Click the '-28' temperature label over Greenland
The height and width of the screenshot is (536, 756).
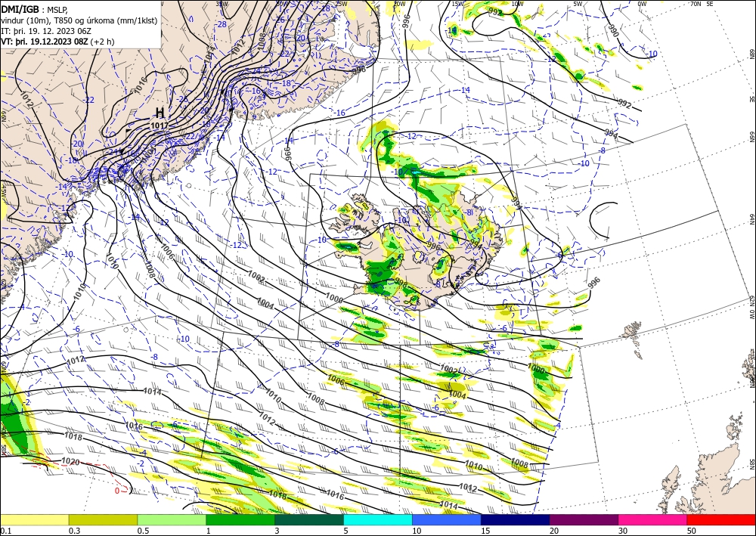221,24
